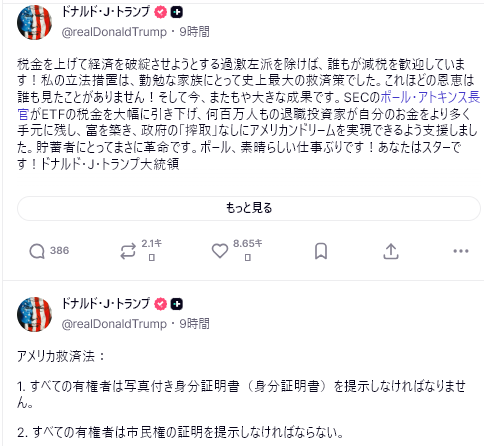Click the ドナルド・J・トランプ name on second post
Image resolution: width=484 pixels, height=446 pixels.
[x=106, y=304]
